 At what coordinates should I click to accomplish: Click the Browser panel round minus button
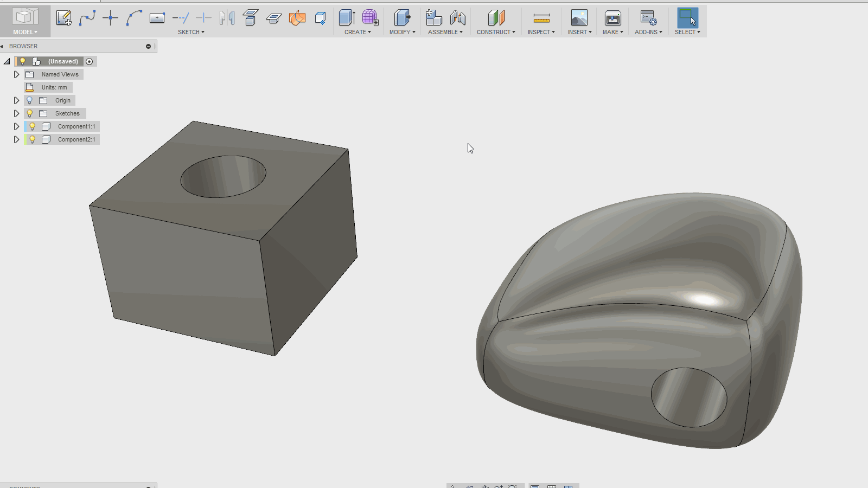pyautogui.click(x=148, y=47)
